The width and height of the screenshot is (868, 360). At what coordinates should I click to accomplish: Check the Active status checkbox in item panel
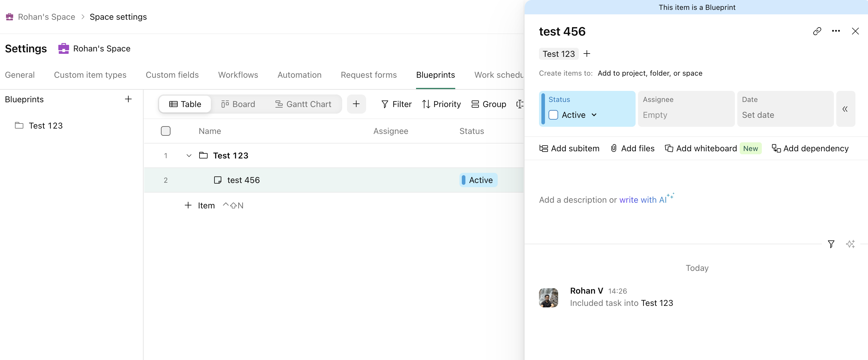[553, 115]
